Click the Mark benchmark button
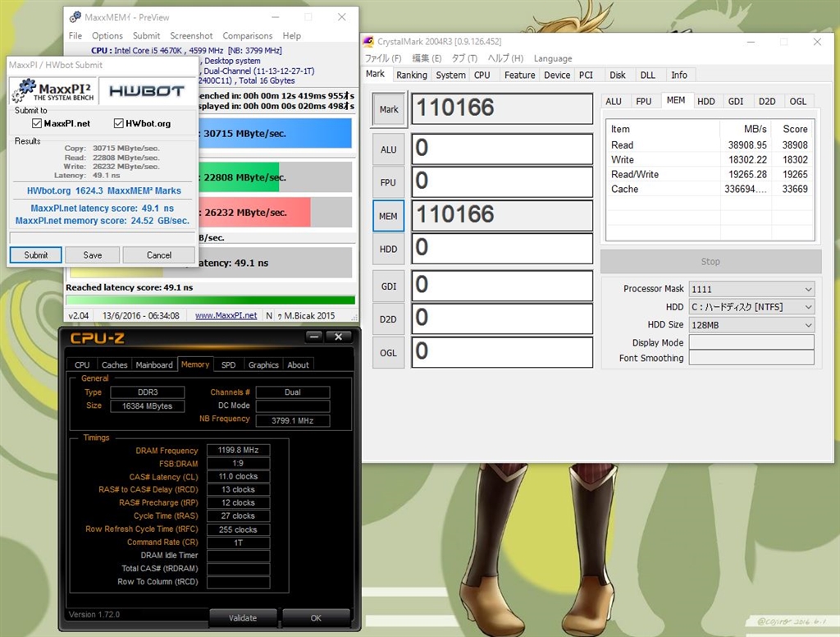840x637 pixels. coord(389,109)
